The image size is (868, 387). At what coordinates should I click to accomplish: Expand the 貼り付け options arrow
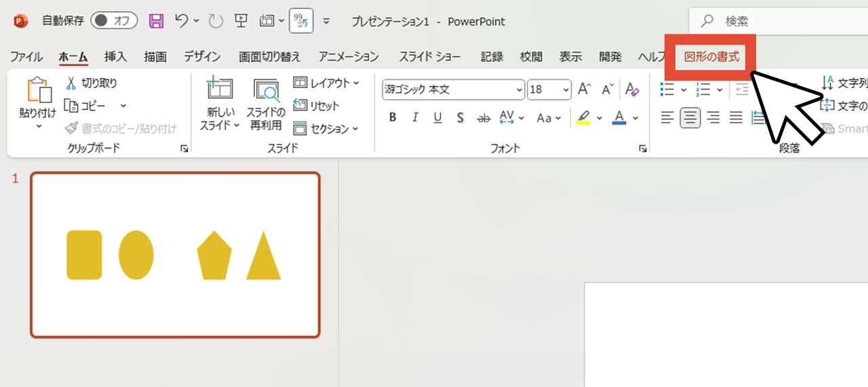38,126
